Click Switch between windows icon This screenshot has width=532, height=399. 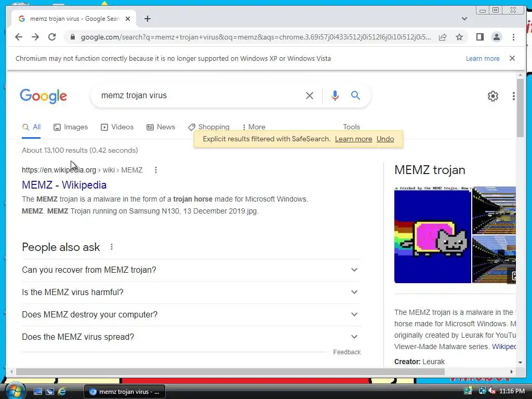pos(50,392)
